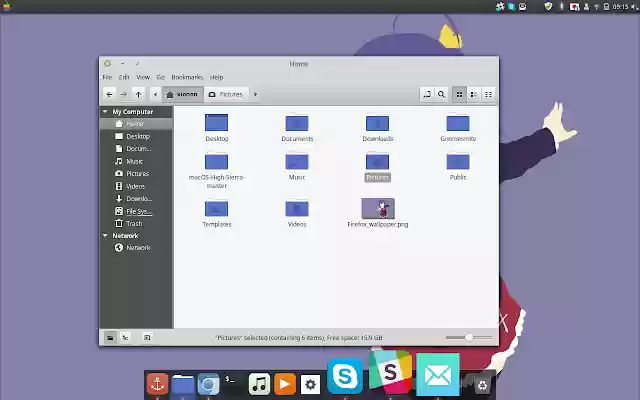
Task: Click the path bar right scroll arrow
Action: pos(255,94)
